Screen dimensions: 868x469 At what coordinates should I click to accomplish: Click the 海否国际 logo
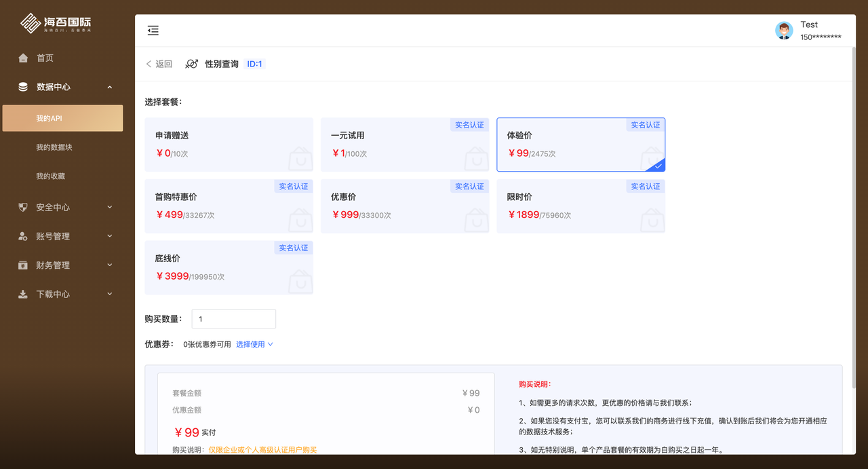click(x=56, y=23)
